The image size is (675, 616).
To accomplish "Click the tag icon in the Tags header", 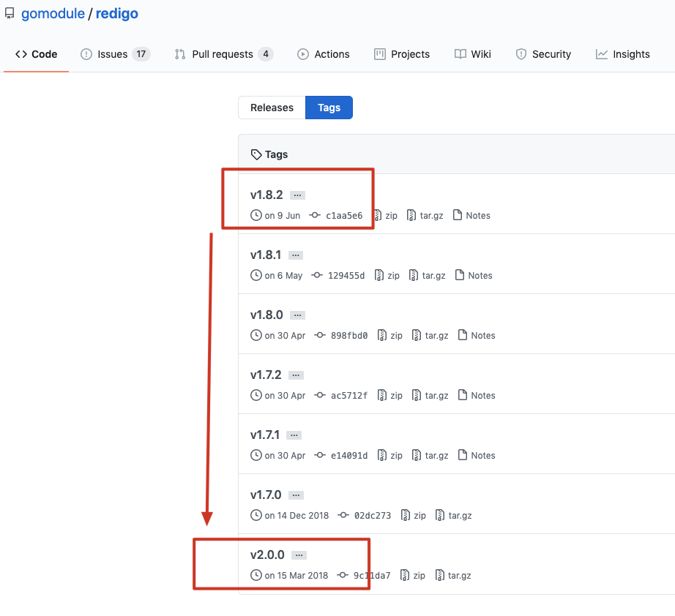I will [x=256, y=154].
